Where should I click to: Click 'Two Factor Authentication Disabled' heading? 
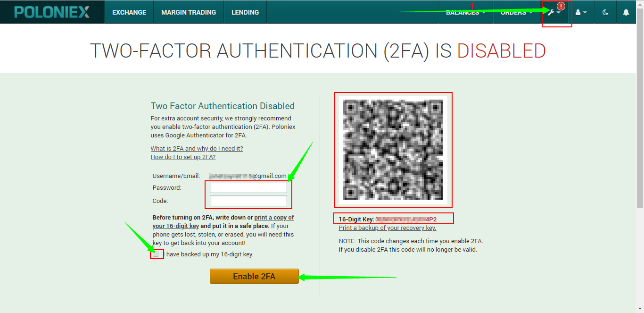pos(223,106)
